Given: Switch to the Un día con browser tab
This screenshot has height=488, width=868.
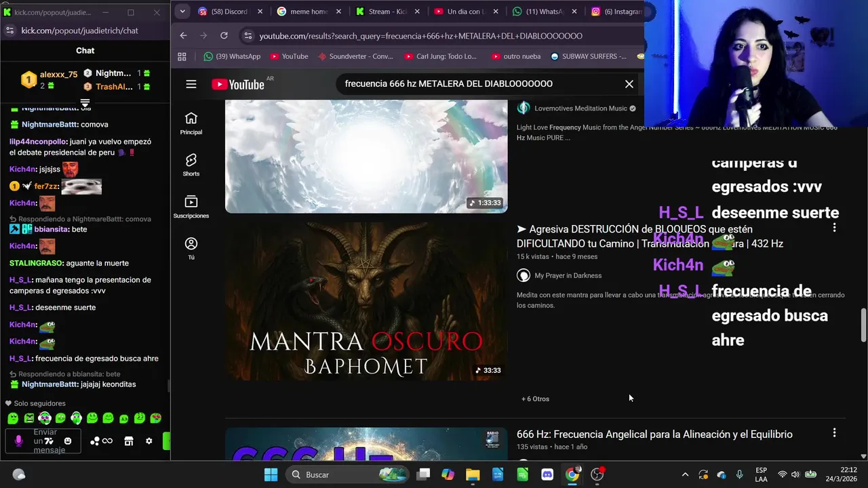Looking at the screenshot, I should [x=467, y=12].
